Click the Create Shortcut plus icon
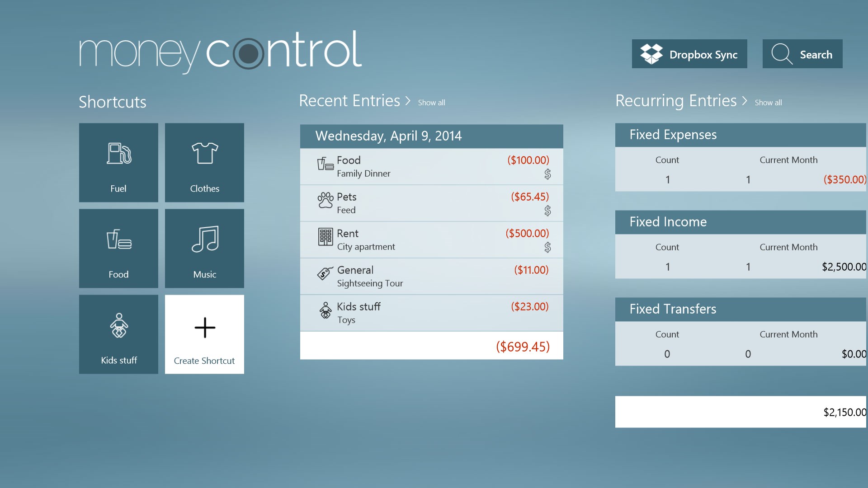The height and width of the screenshot is (488, 868). (x=204, y=328)
